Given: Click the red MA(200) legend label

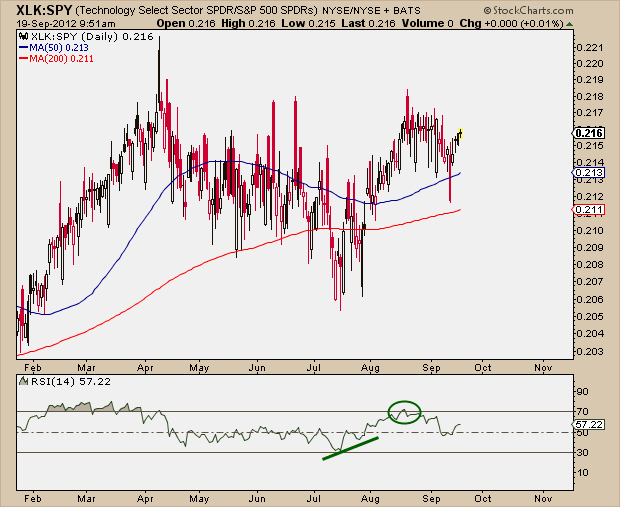Looking at the screenshot, I should point(61,59).
